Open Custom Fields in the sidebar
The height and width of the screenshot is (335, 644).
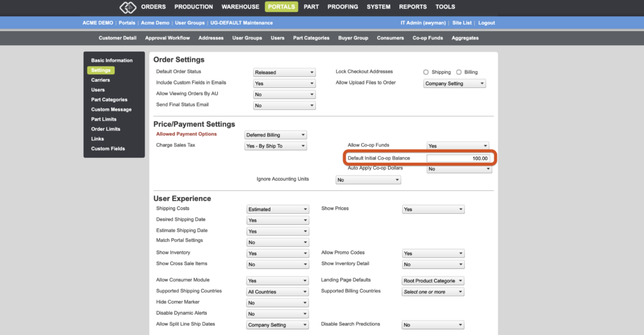[x=108, y=148]
